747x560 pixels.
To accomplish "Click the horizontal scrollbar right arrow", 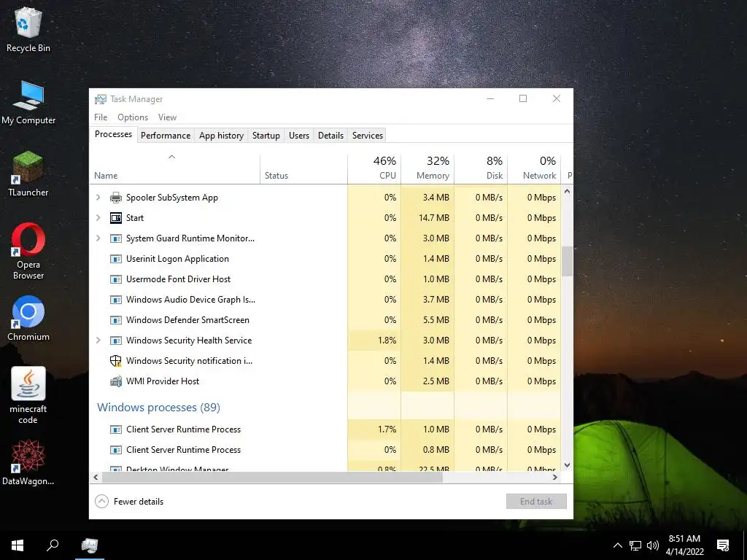I will 555,477.
